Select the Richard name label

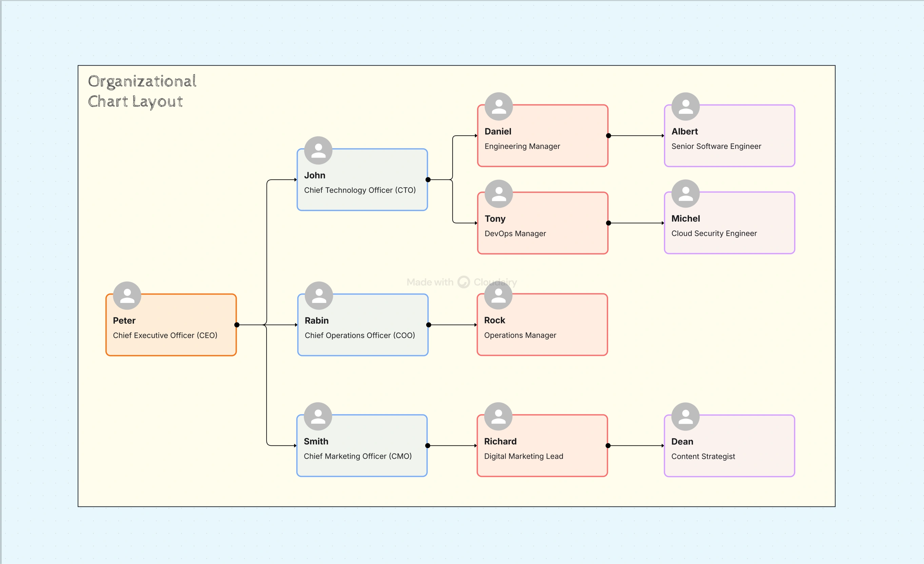(500, 441)
